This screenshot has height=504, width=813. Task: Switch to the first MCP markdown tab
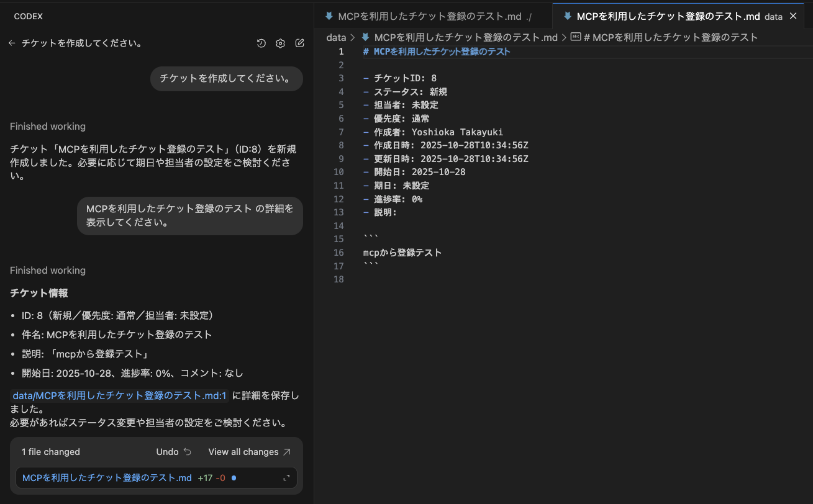pyautogui.click(x=429, y=17)
